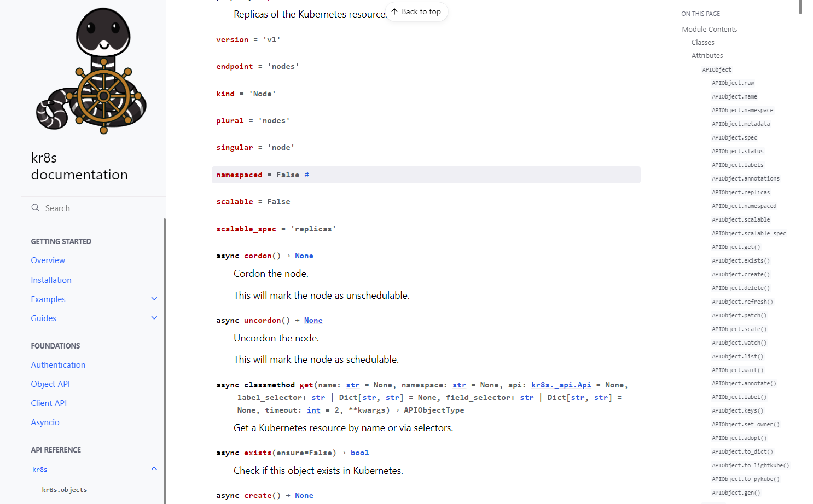813x504 pixels.
Task: Jump to APIObject.spec in outline
Action: pyautogui.click(x=735, y=138)
